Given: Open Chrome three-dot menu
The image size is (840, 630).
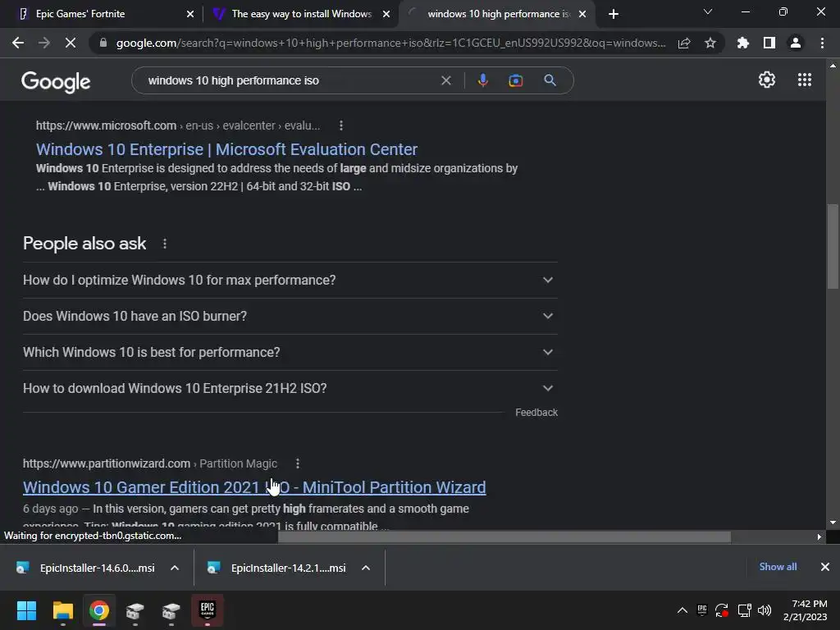Looking at the screenshot, I should tap(822, 43).
